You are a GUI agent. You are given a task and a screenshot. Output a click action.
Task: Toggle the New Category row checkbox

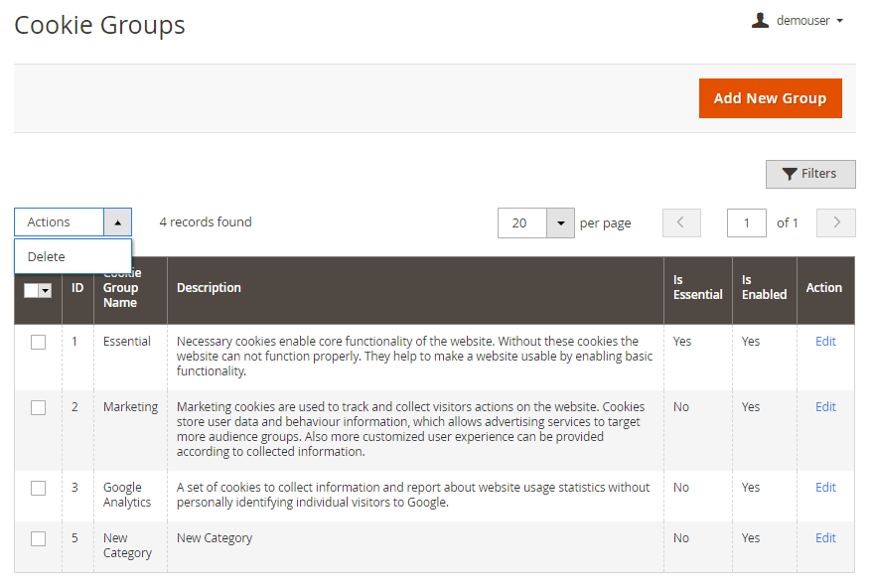coord(38,538)
